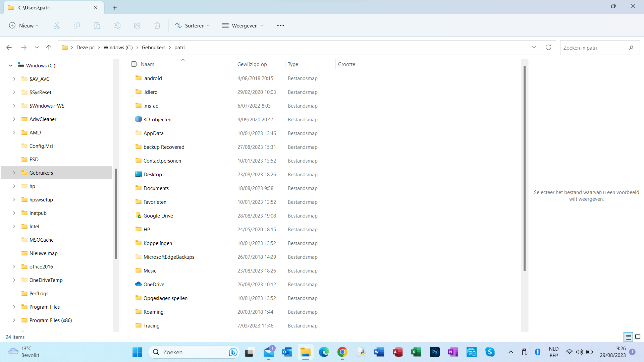Screen dimensions: 644x362
Task: Click Gebruikers in the breadcrumb path
Action: 153,47
